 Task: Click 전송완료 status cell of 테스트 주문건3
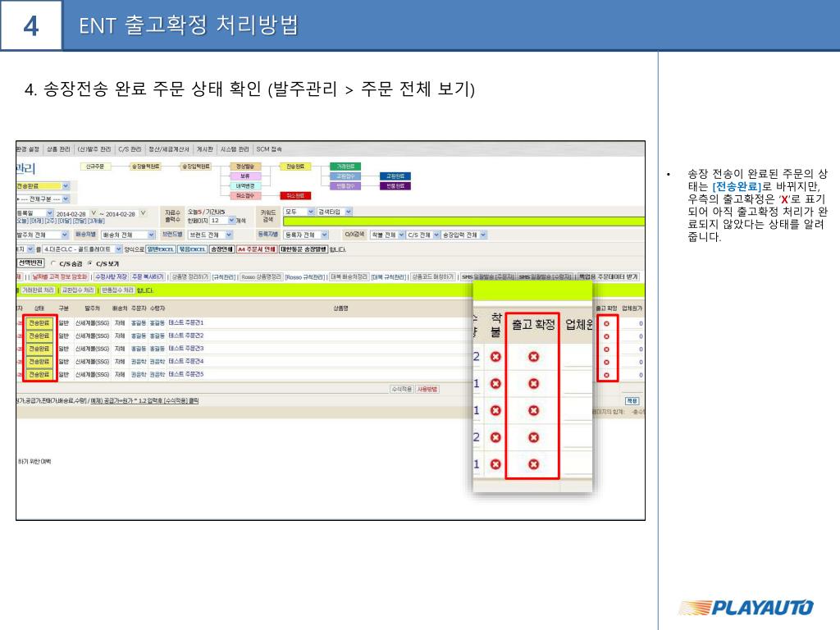39,349
